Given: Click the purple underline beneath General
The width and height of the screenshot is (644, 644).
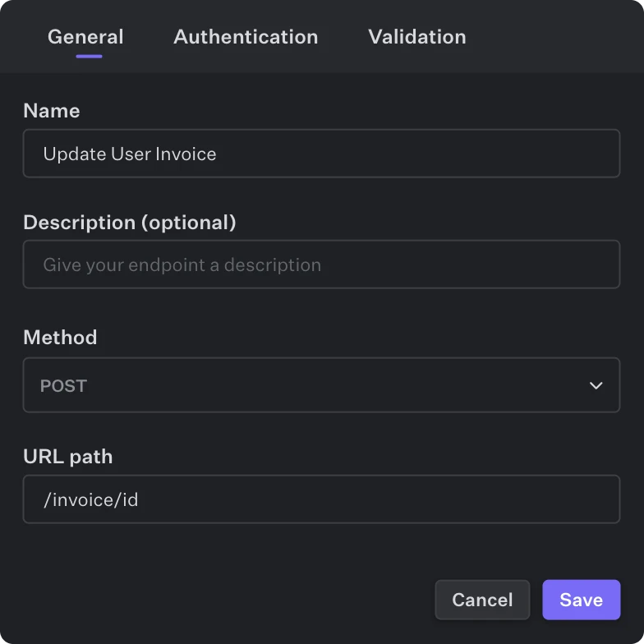Looking at the screenshot, I should tap(89, 56).
